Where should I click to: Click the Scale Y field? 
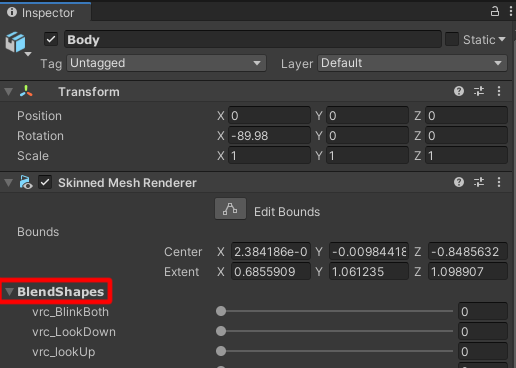tap(367, 156)
